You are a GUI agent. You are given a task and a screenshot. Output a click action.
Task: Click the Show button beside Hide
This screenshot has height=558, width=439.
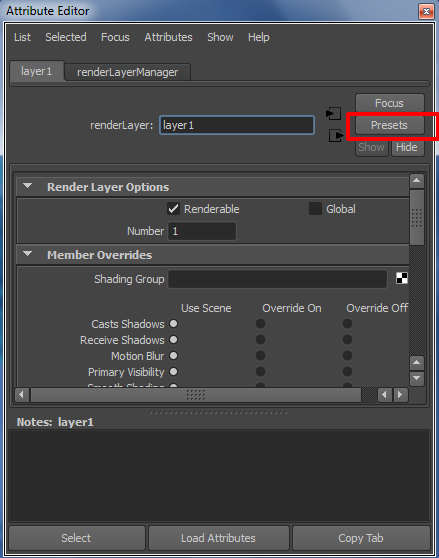click(371, 147)
